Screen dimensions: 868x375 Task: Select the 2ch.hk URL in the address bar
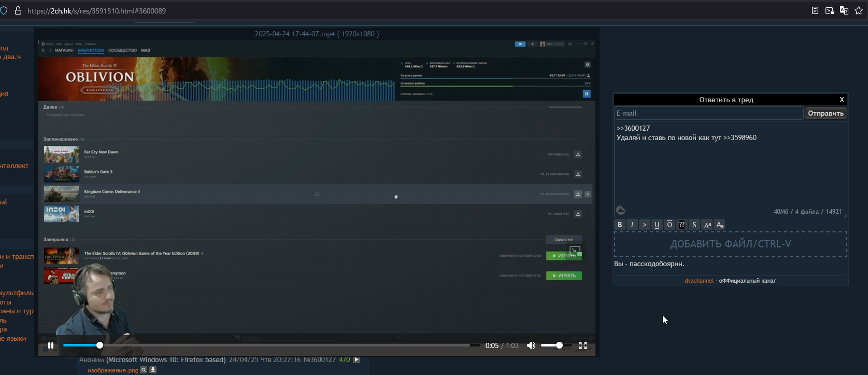point(96,10)
